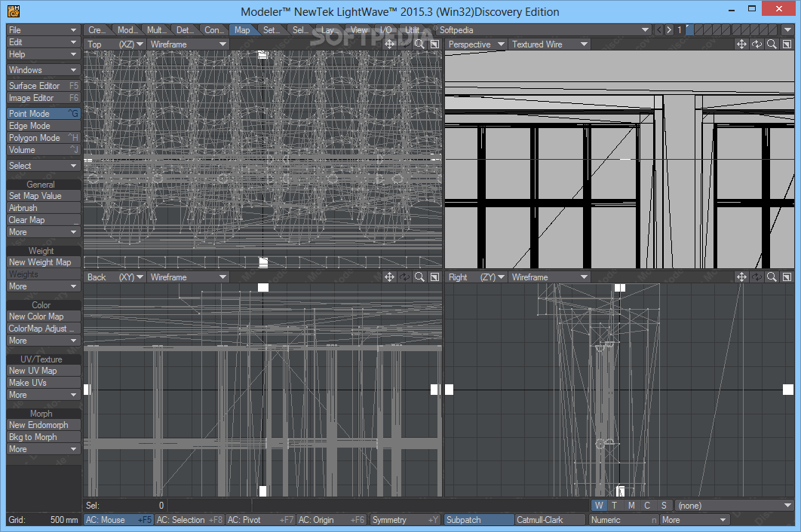Click the rotate icon in the Back viewport

404,277
